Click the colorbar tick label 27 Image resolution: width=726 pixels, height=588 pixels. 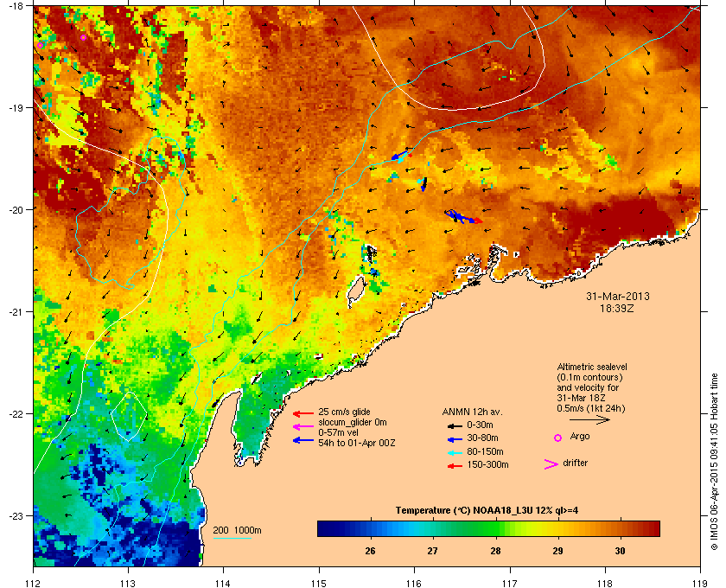[x=432, y=551]
